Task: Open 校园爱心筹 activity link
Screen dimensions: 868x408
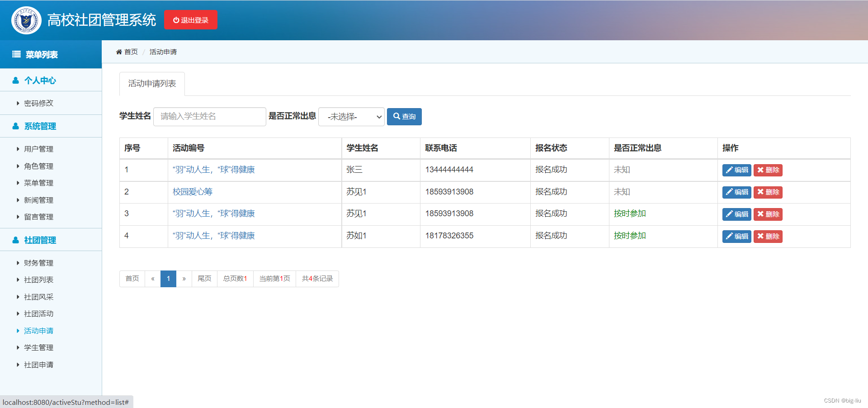Action: pos(193,192)
